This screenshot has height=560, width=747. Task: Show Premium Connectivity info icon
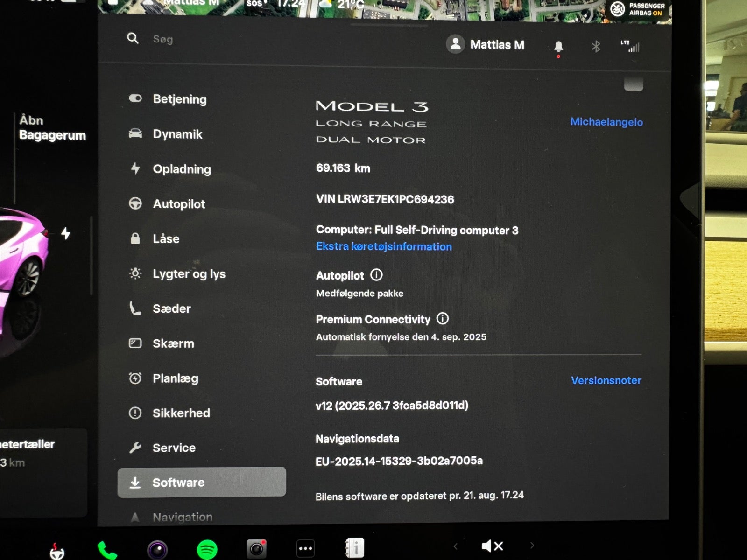click(443, 319)
